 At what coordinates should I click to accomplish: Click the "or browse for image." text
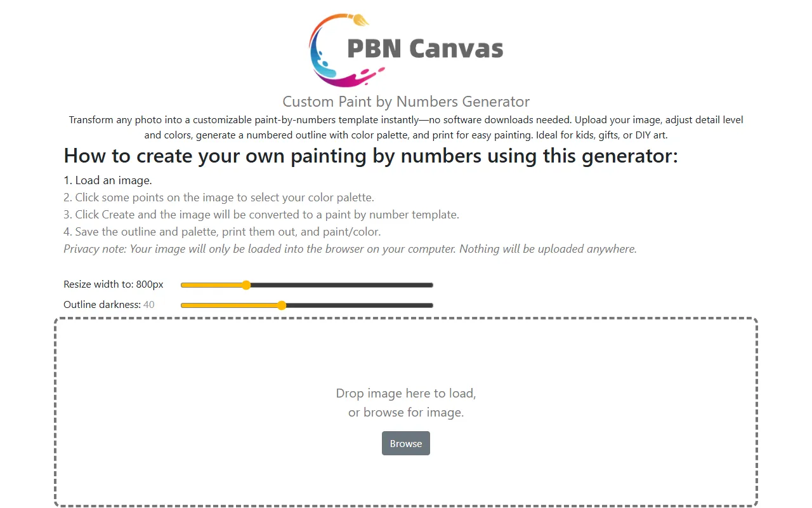click(x=406, y=413)
